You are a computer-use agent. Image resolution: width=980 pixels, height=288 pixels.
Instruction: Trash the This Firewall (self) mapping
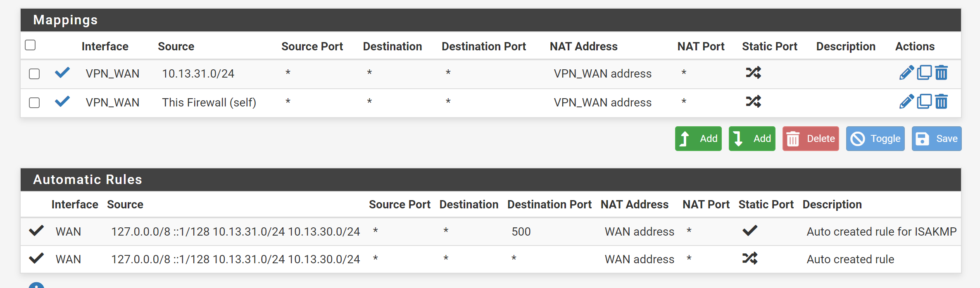[941, 102]
